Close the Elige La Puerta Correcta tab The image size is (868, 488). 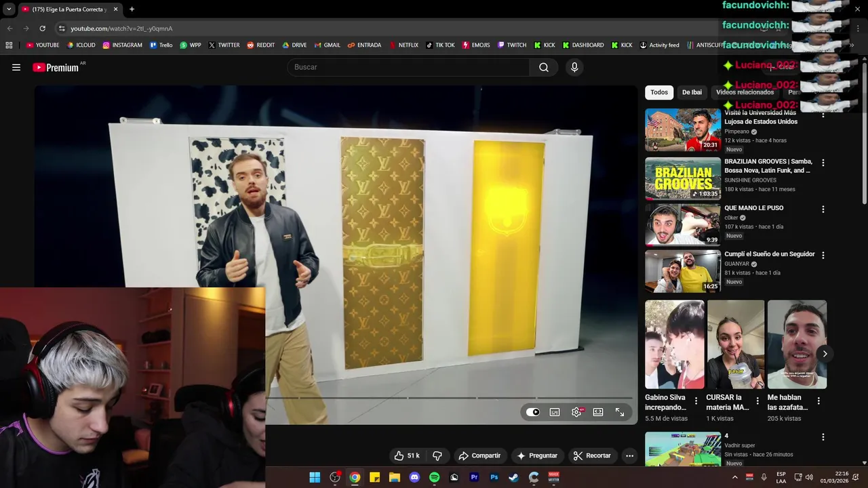(115, 9)
